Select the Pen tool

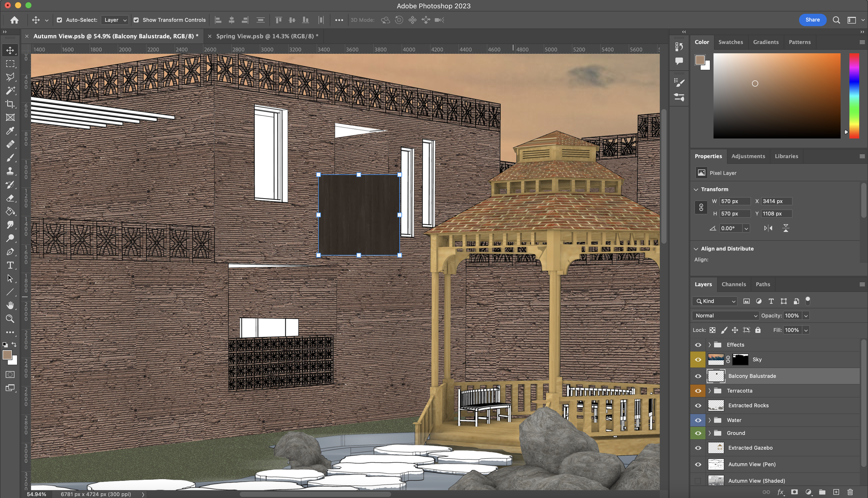tap(10, 252)
